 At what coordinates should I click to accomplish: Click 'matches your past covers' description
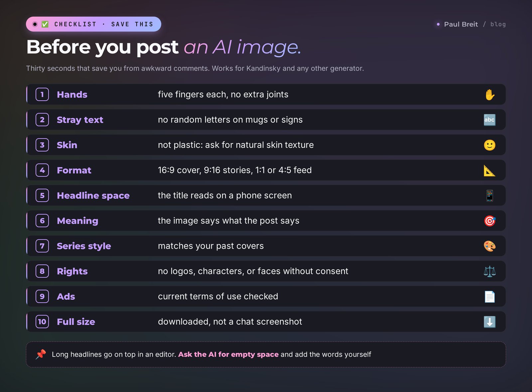coord(211,246)
